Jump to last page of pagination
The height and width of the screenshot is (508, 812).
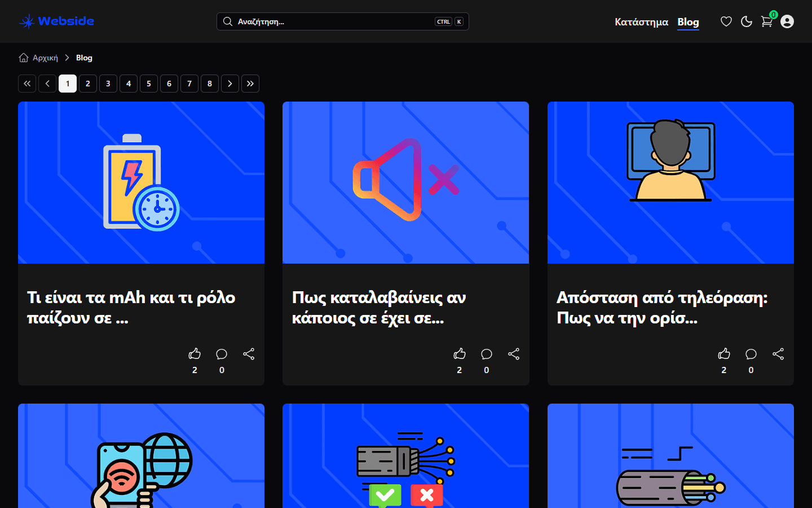(x=250, y=84)
